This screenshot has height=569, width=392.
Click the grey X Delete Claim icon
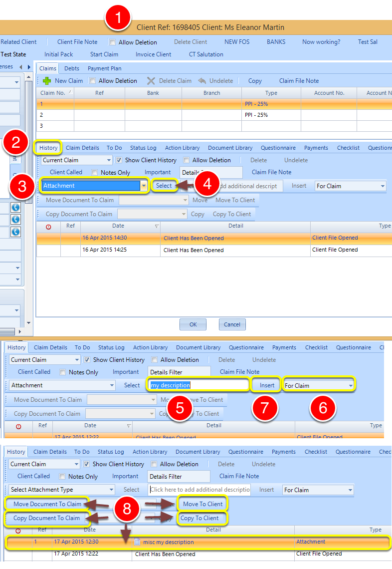pos(151,80)
